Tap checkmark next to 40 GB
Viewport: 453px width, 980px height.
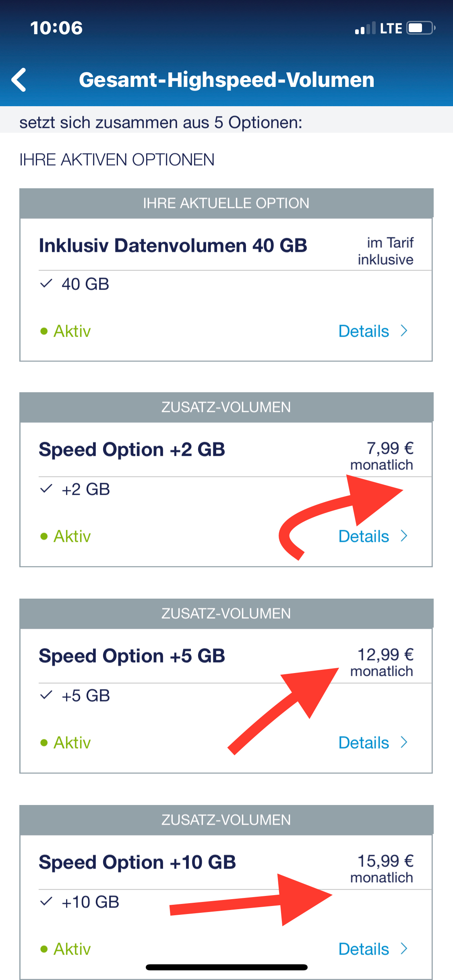[46, 284]
